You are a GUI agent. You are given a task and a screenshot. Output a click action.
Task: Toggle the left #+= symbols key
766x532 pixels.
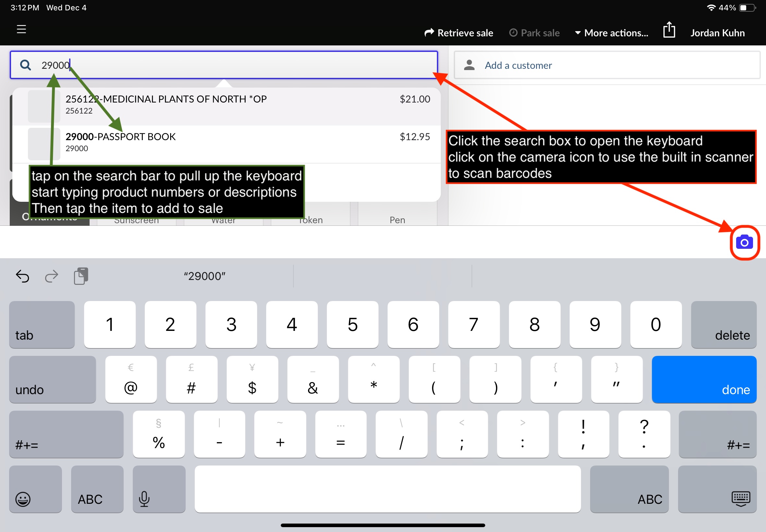click(x=66, y=434)
